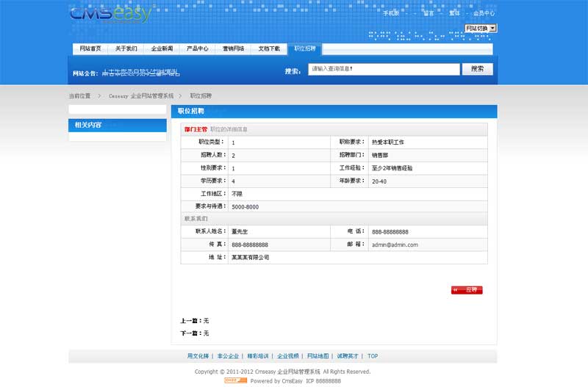Switch to the 营销网络 tab

(234, 48)
